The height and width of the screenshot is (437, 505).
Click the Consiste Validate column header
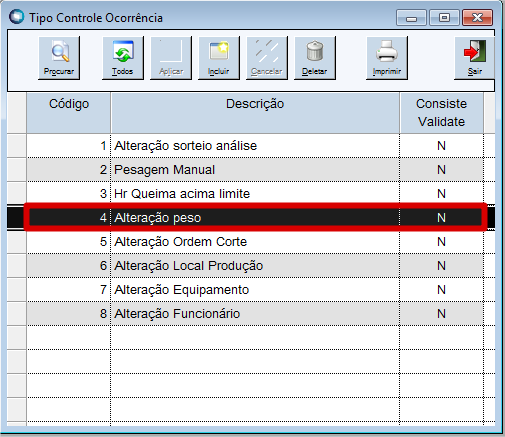coord(441,113)
